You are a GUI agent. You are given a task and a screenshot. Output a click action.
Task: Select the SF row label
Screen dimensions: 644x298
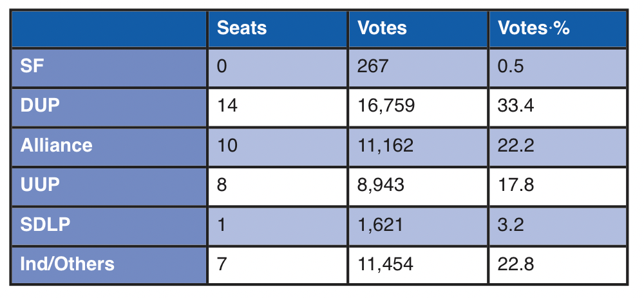32,67
